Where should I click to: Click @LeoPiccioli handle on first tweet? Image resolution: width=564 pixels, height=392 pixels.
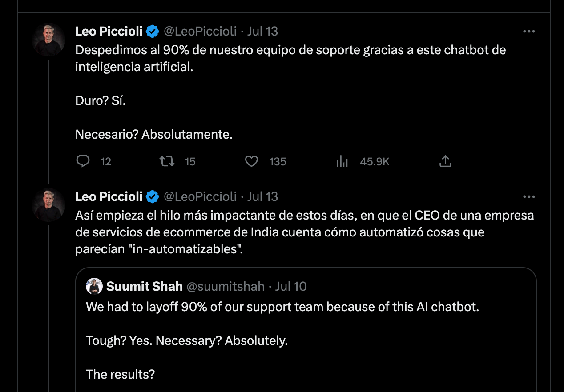(x=200, y=31)
